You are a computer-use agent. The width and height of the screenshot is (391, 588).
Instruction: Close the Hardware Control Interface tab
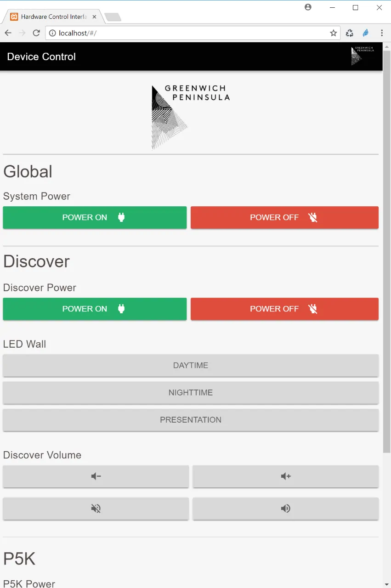coord(94,17)
